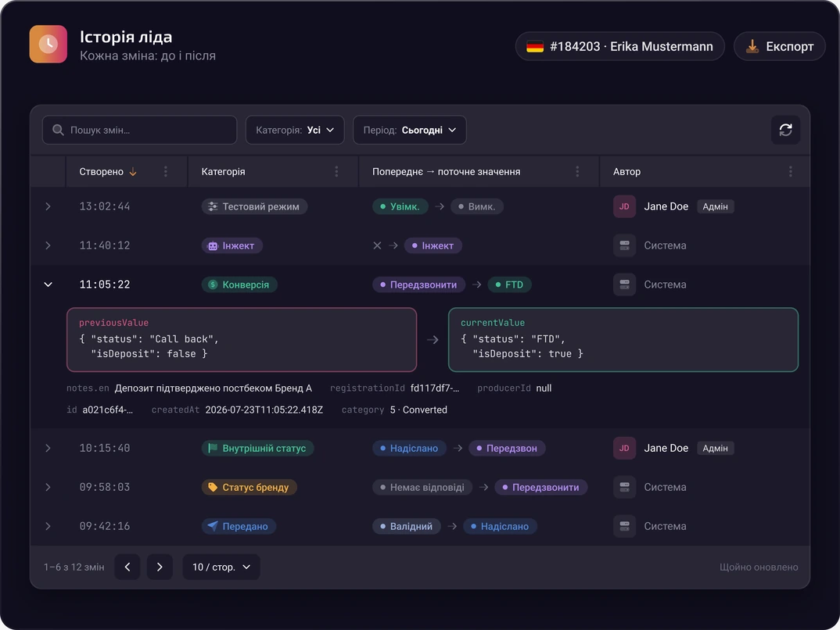Viewport: 840px width, 630px height.
Task: Click the Адмін badge in 13:02:44 row
Action: coord(715,206)
